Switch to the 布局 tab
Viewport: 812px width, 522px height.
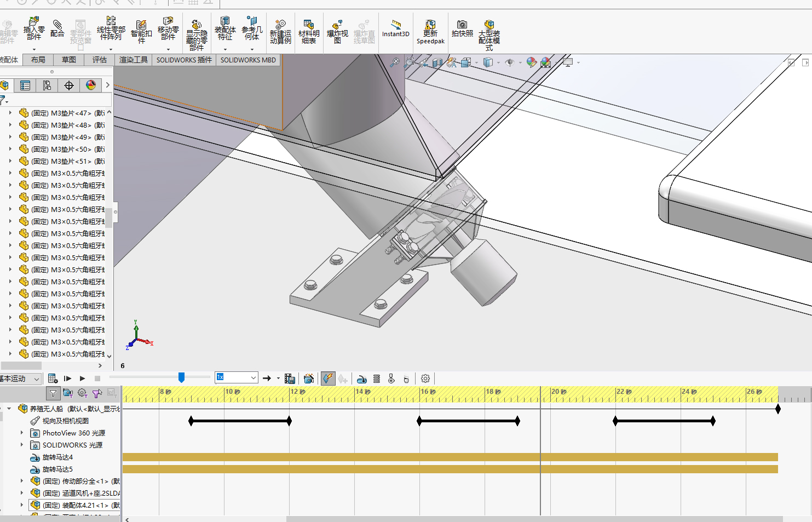38,60
